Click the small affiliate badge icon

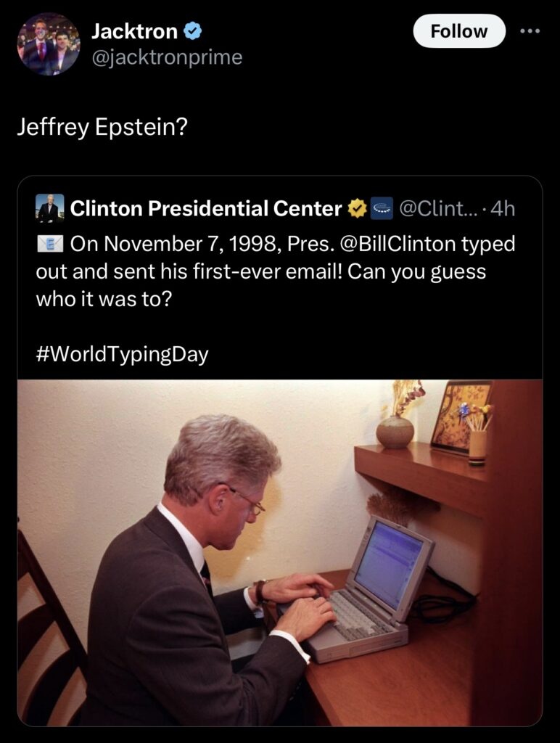381,209
